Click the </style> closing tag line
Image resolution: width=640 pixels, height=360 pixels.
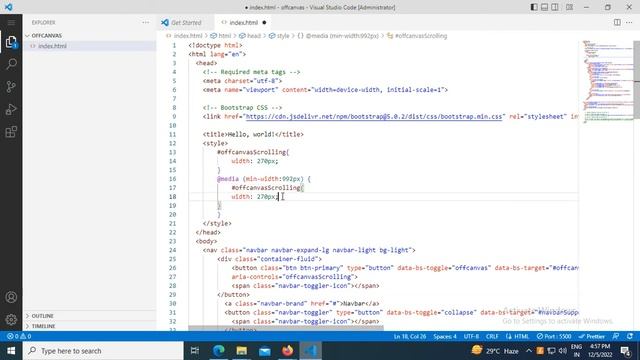(217, 223)
